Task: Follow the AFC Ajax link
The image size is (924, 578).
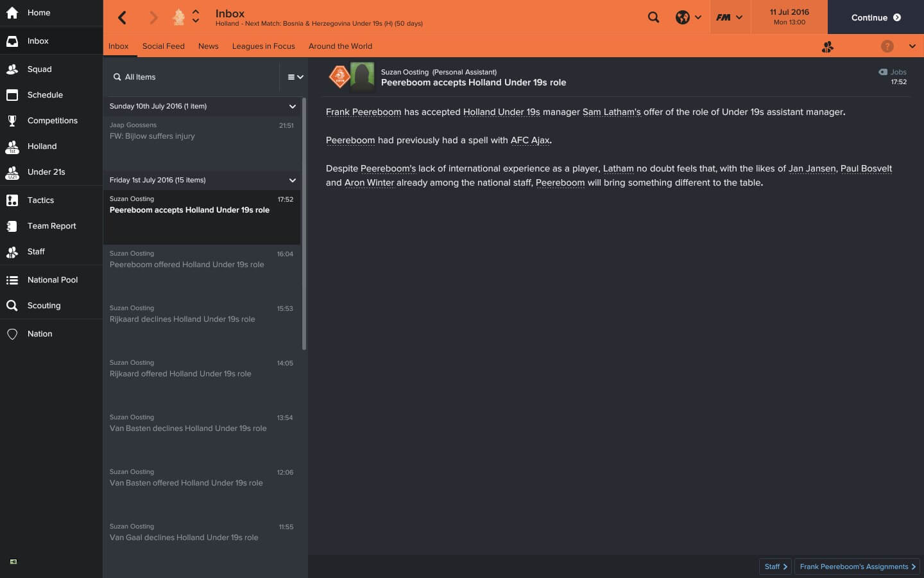Action: [530, 140]
